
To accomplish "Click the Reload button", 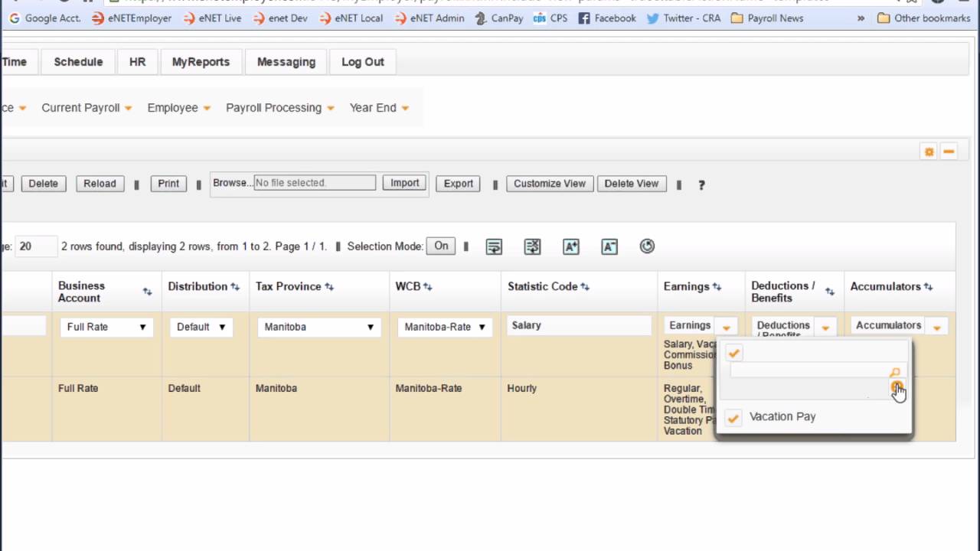I will [100, 184].
